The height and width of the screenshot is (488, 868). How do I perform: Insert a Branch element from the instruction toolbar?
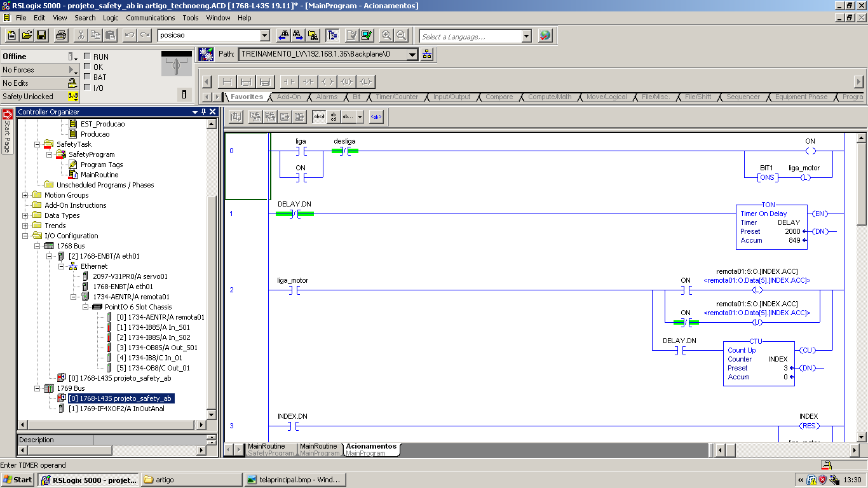[247, 81]
